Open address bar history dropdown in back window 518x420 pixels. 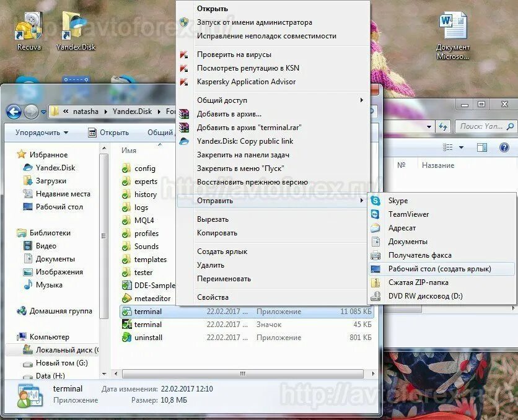click(429, 126)
